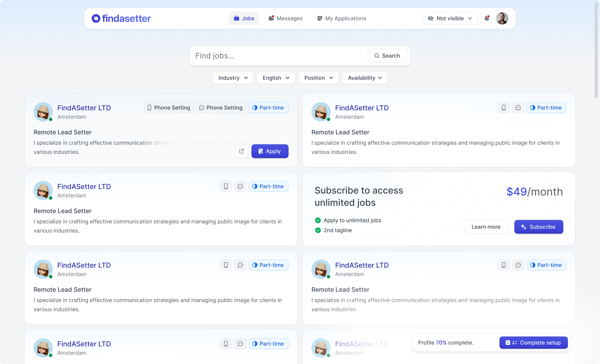The height and width of the screenshot is (364, 600).
Task: Click avatar on third right job card
Action: point(321,269)
